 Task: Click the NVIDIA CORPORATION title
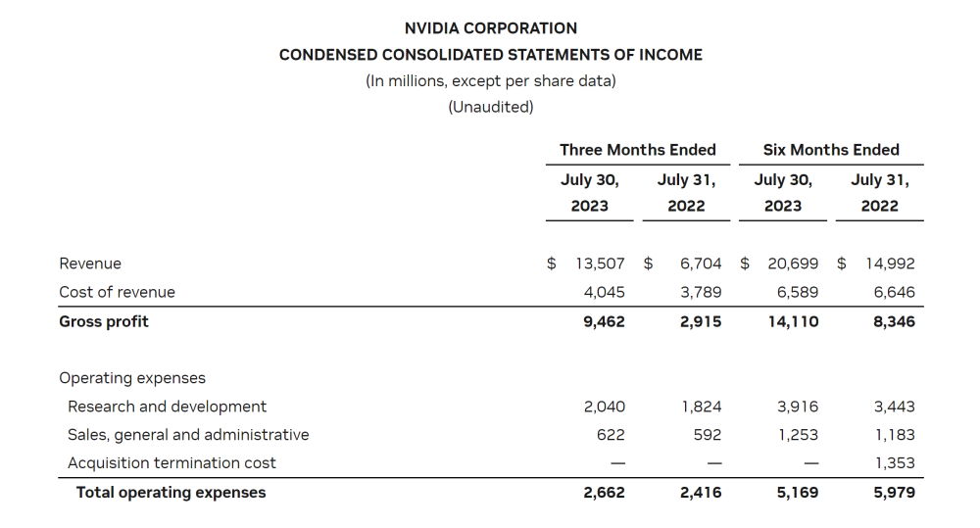(491, 28)
